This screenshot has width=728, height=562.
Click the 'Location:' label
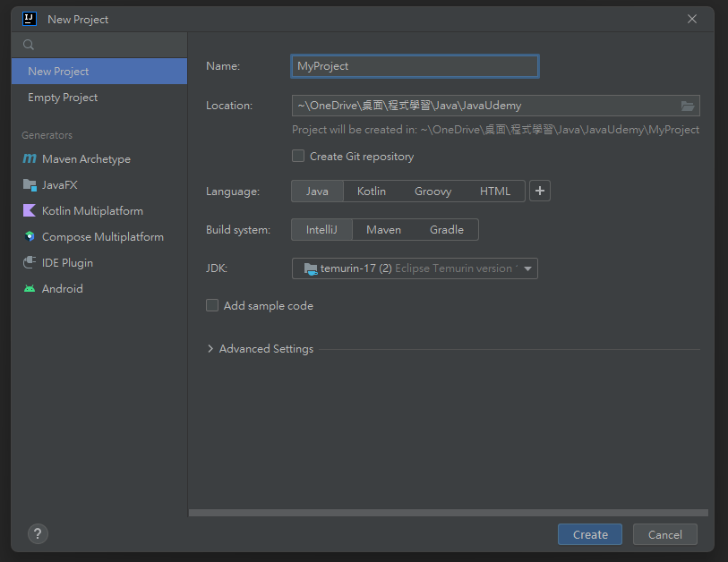(x=229, y=106)
